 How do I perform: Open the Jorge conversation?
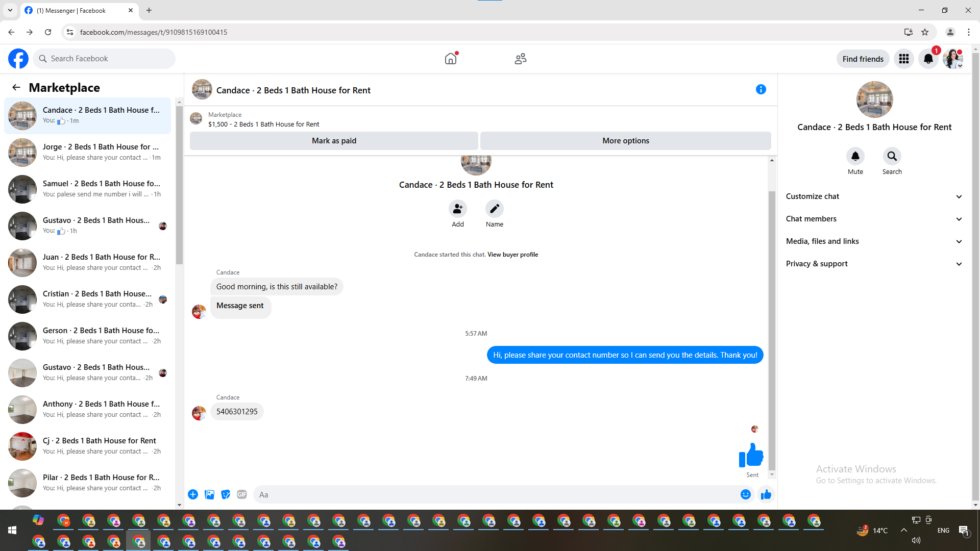point(88,152)
